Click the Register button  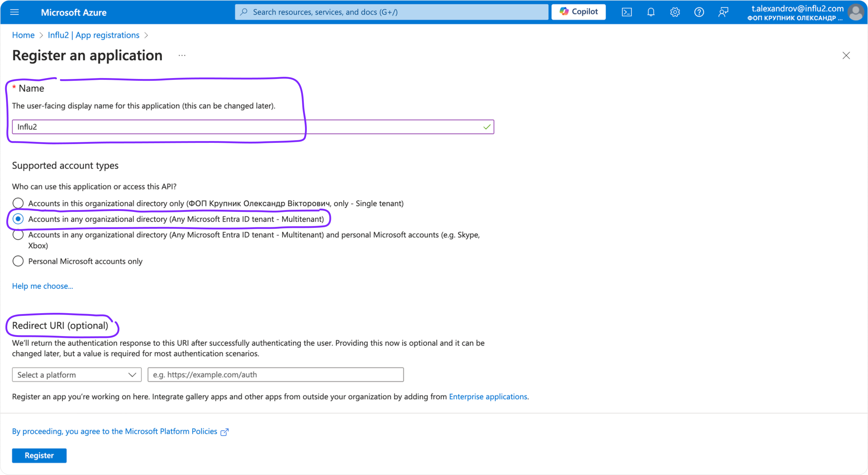pyautogui.click(x=39, y=455)
